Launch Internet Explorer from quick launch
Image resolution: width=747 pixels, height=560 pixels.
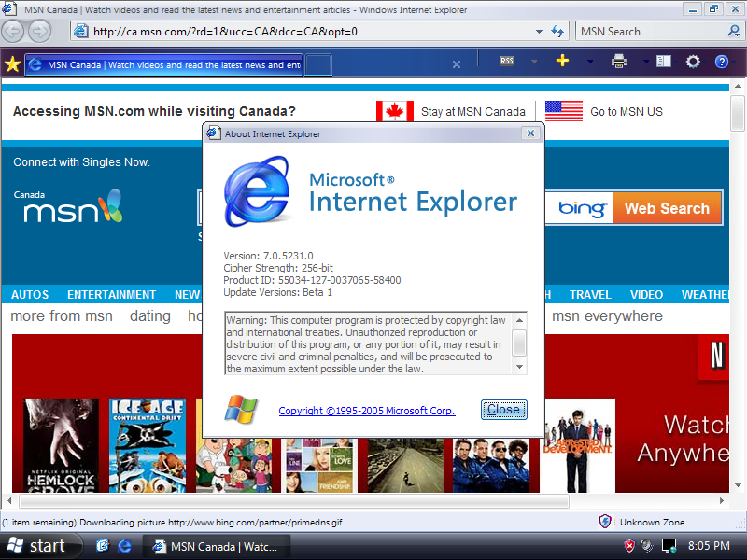pos(125,546)
